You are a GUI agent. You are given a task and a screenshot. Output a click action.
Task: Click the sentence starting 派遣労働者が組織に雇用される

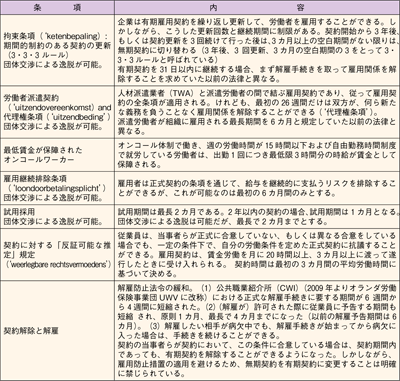(x=257, y=126)
